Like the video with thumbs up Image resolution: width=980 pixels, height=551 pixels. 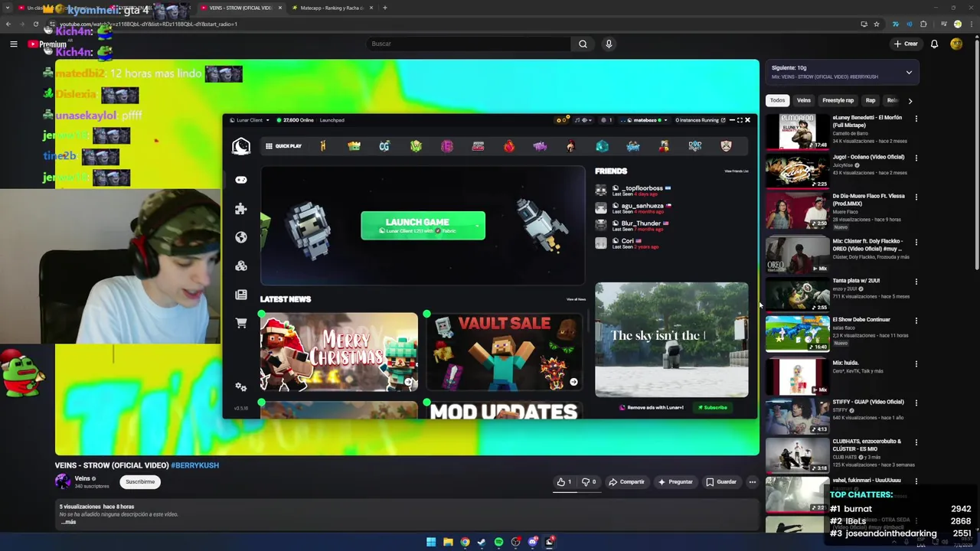[x=564, y=482]
